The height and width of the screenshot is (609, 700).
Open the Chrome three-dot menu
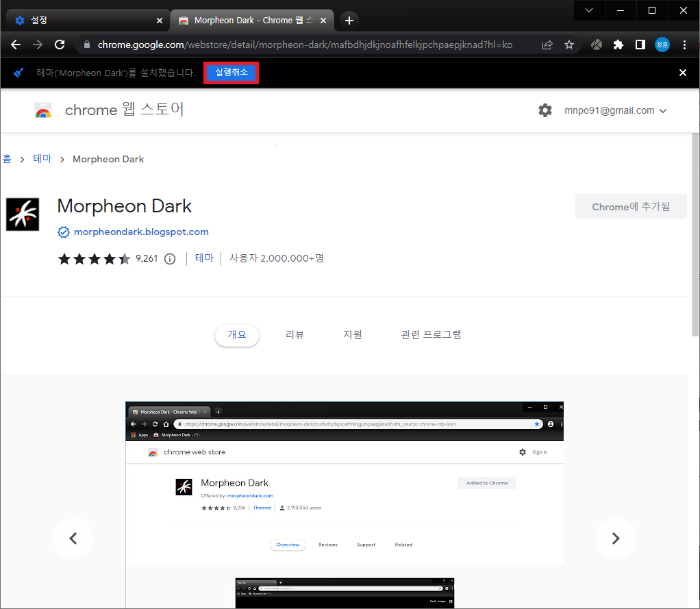[x=684, y=45]
